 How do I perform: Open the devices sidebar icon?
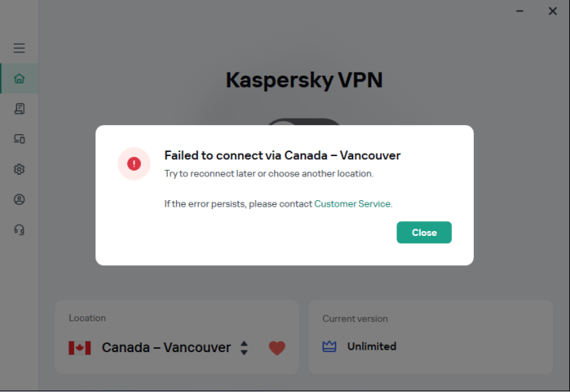pos(20,139)
